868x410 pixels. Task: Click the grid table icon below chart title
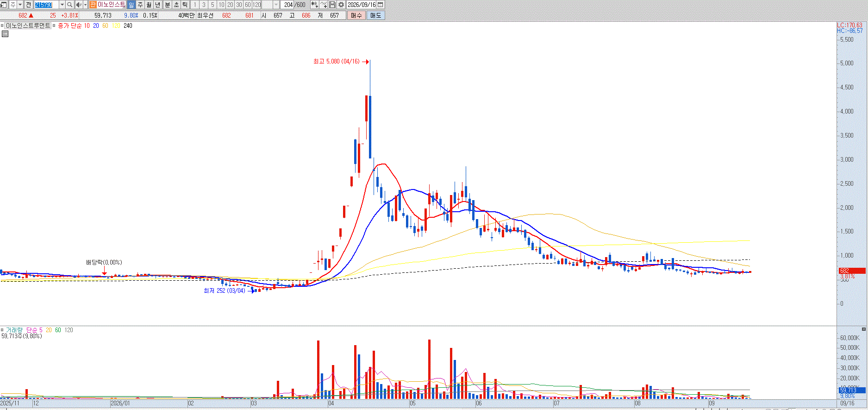pos(5,34)
